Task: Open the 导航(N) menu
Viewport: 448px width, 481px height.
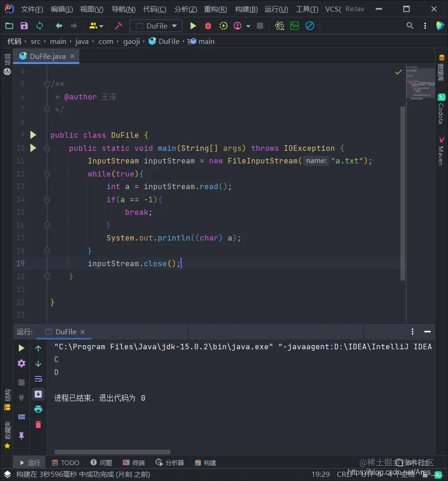Action: coord(123,9)
